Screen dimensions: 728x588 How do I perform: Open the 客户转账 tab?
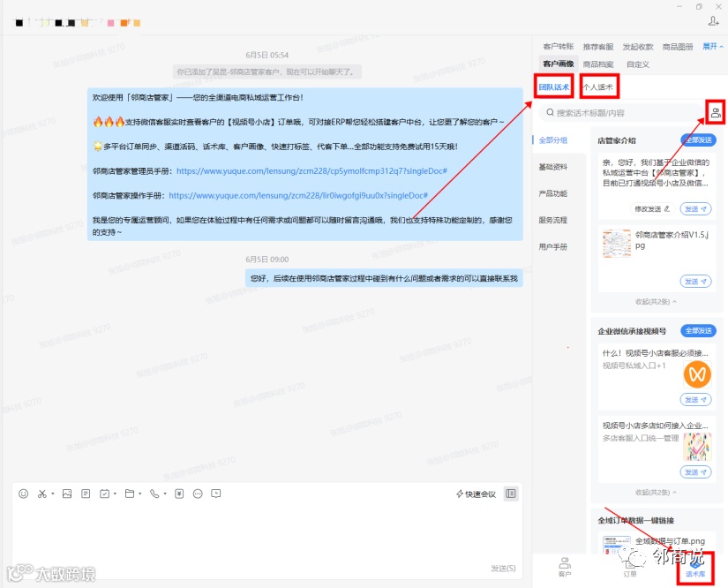pos(559,47)
